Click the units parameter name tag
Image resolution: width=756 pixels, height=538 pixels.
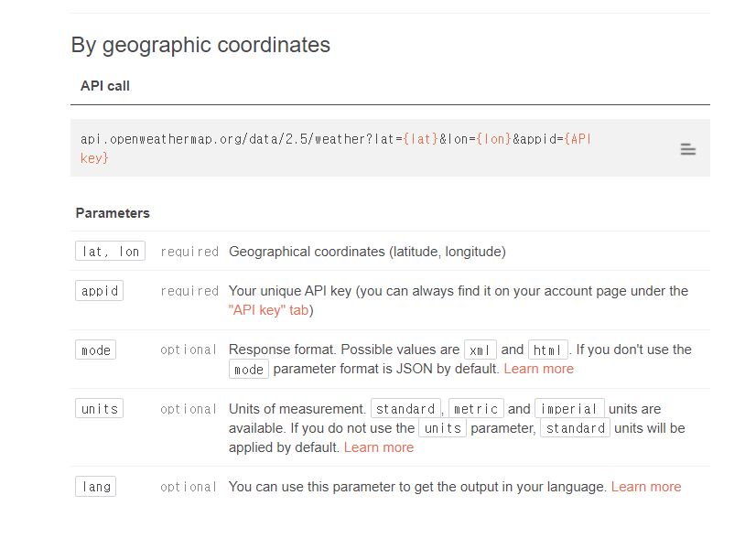tap(99, 409)
